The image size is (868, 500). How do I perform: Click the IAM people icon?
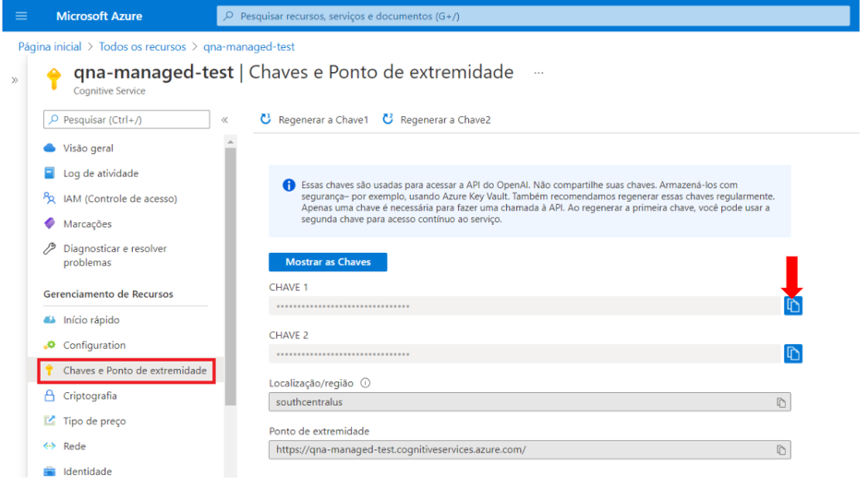(x=49, y=198)
